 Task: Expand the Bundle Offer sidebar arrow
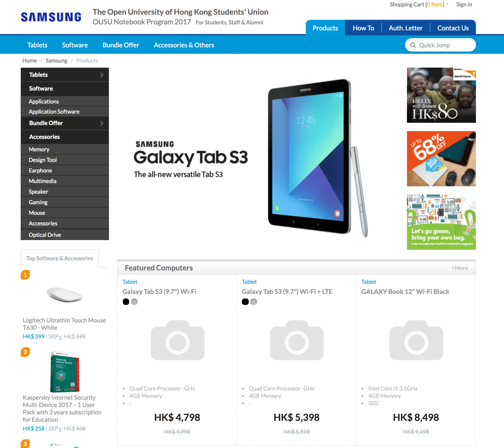pos(102,123)
